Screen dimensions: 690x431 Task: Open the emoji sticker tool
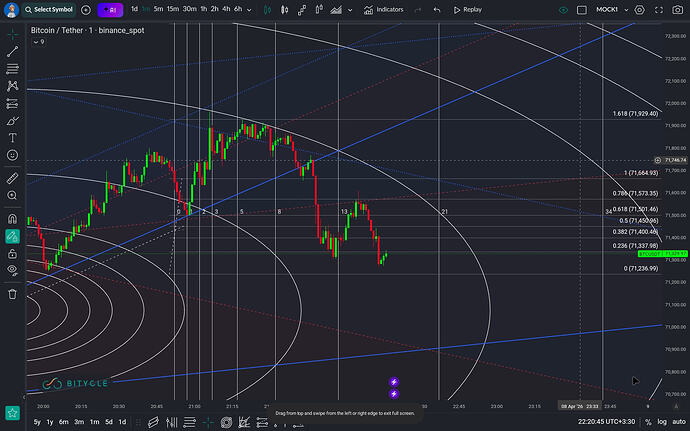[12, 155]
